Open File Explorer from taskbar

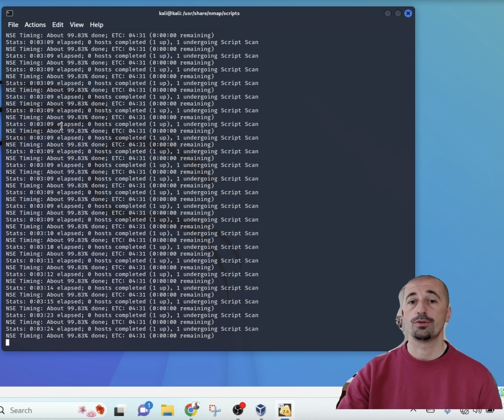pyautogui.click(x=167, y=410)
